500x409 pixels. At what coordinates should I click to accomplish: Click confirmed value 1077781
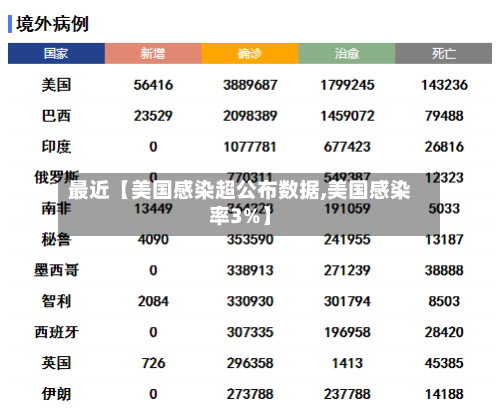pyautogui.click(x=250, y=147)
